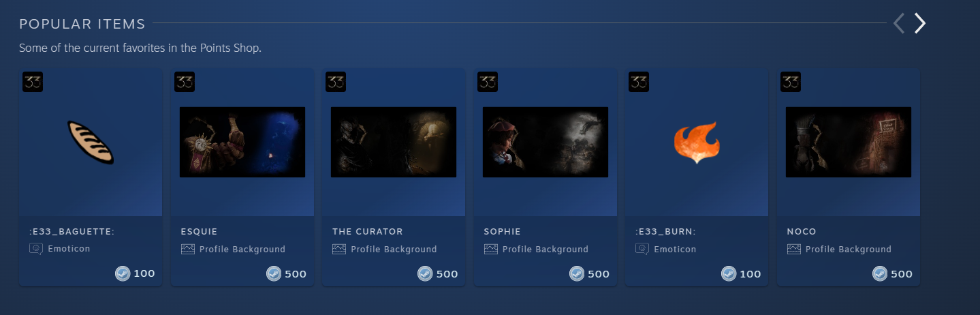
Task: Click the orange flame burn emoticon
Action: [x=696, y=142]
